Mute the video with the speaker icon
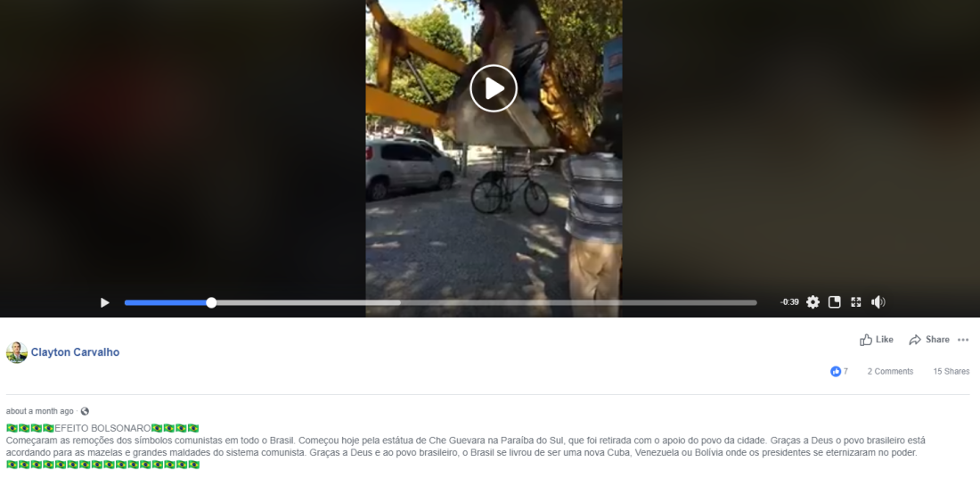The image size is (980, 478). (878, 302)
